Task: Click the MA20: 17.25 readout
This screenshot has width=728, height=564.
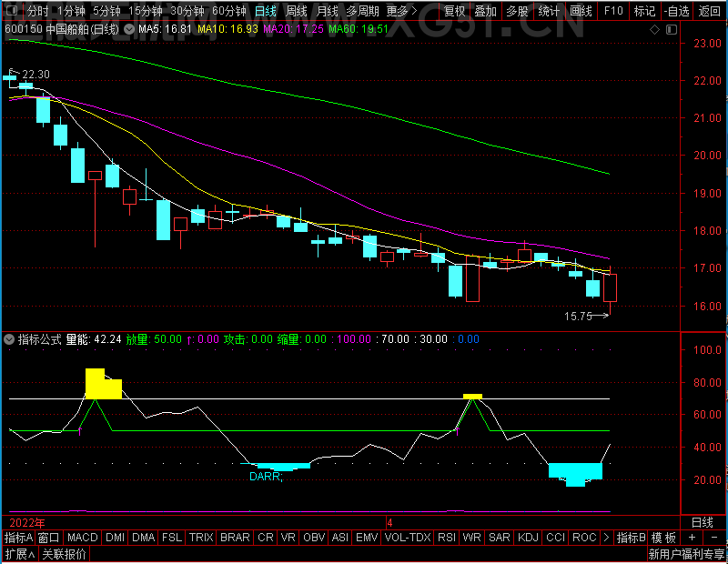Action: [293, 29]
